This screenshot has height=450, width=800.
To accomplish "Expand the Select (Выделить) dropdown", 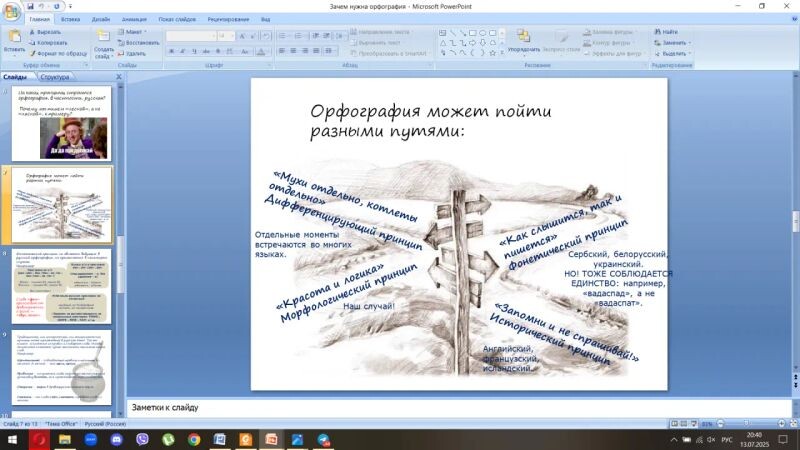I will click(x=675, y=54).
